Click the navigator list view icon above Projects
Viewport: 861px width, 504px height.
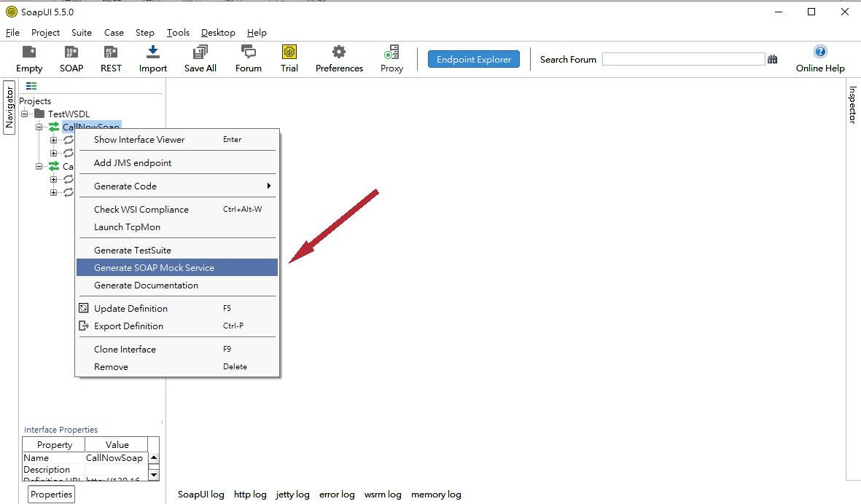point(31,86)
